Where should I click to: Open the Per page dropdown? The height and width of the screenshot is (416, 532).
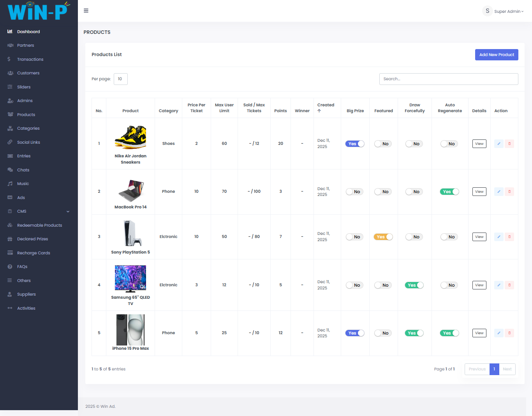coord(121,79)
